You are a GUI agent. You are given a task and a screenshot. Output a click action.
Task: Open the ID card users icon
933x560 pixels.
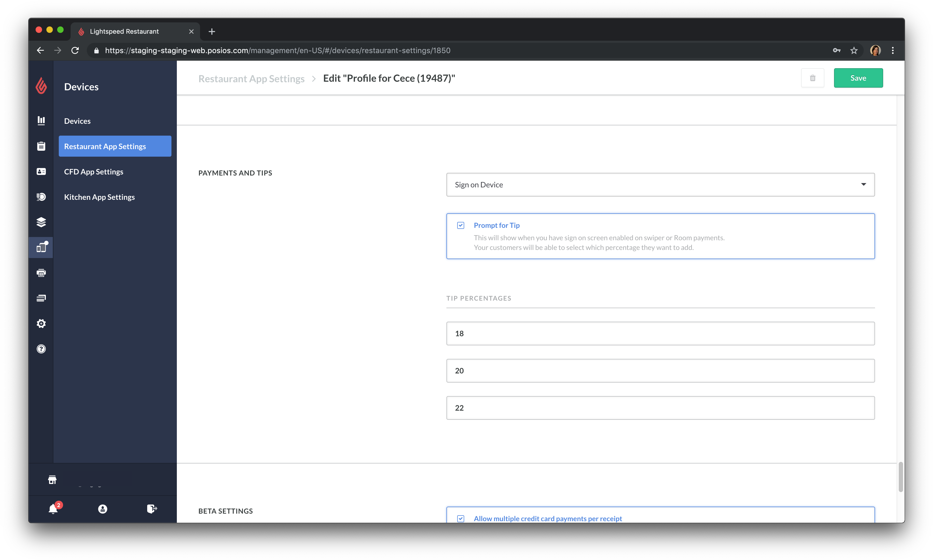(41, 171)
